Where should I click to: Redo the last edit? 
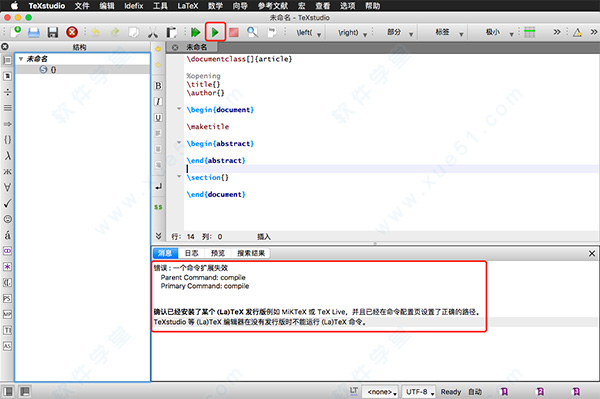click(114, 32)
